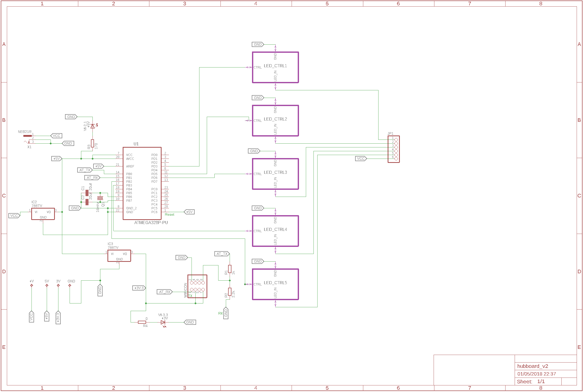Select the LED_CTRL1 module block
583x392 pixels.
pyautogui.click(x=275, y=67)
